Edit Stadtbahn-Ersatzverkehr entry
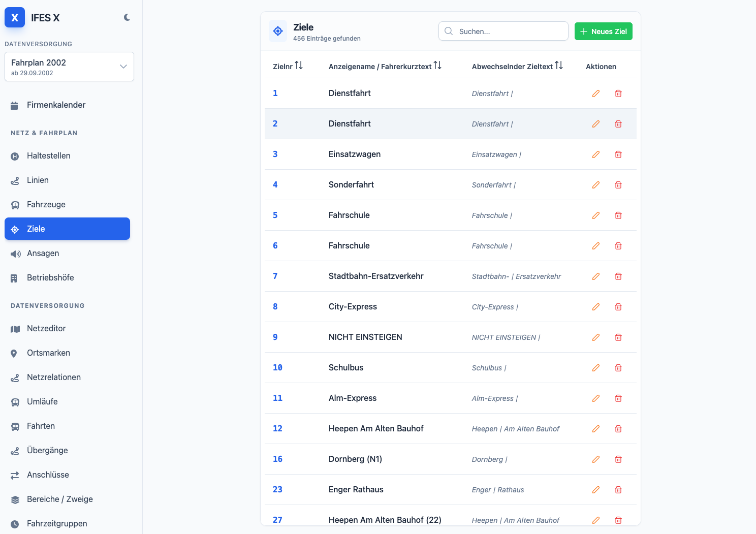 596,276
